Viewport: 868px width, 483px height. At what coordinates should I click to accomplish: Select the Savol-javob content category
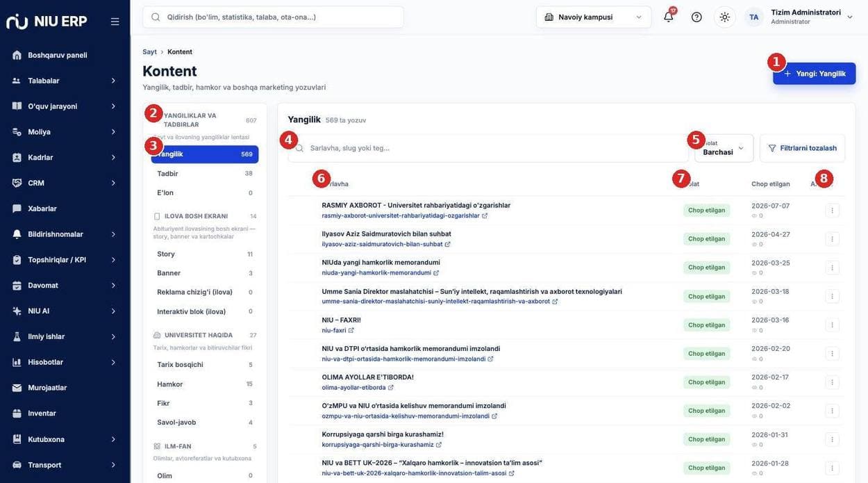click(205, 423)
